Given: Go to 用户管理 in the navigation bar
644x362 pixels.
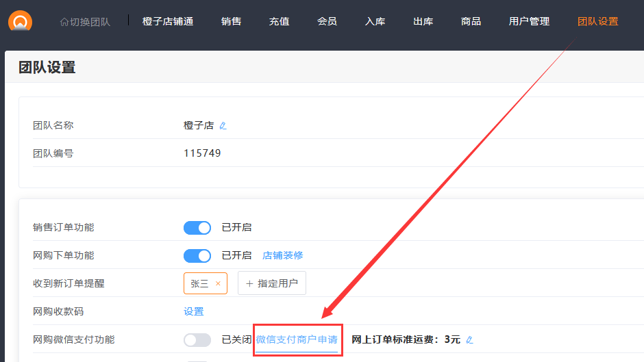Looking at the screenshot, I should click(530, 21).
